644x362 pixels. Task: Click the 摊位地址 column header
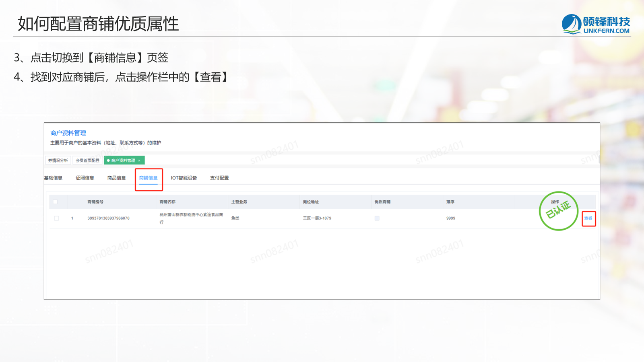[x=311, y=202]
